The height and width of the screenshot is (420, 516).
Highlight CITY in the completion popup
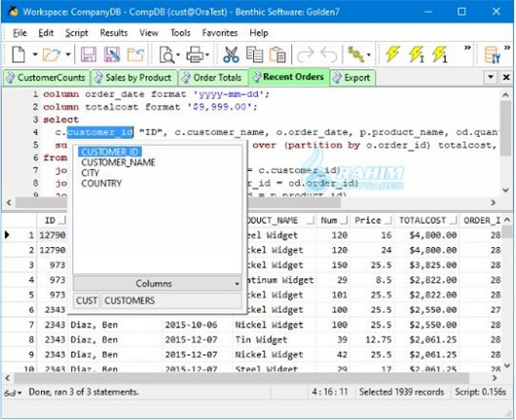89,172
